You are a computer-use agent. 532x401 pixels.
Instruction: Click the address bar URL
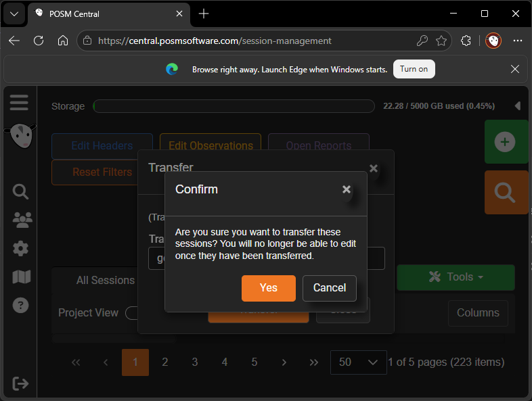(215, 41)
